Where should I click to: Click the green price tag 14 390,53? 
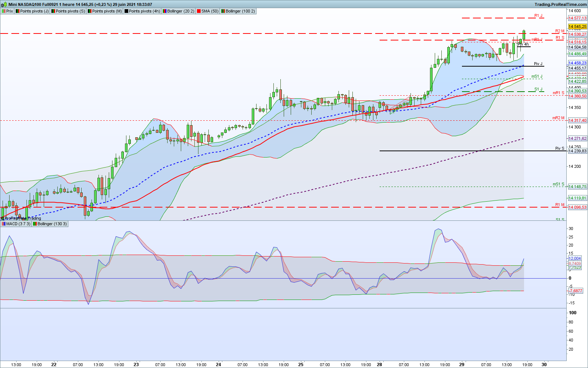[578, 91]
